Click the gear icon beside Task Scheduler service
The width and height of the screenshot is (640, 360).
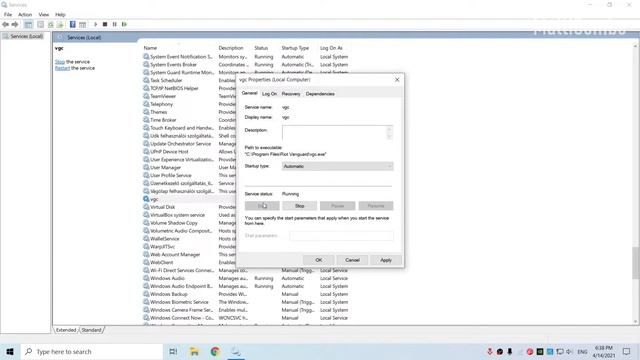(146, 80)
